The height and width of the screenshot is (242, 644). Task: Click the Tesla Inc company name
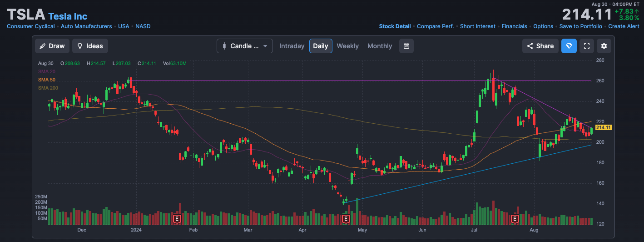click(x=68, y=16)
